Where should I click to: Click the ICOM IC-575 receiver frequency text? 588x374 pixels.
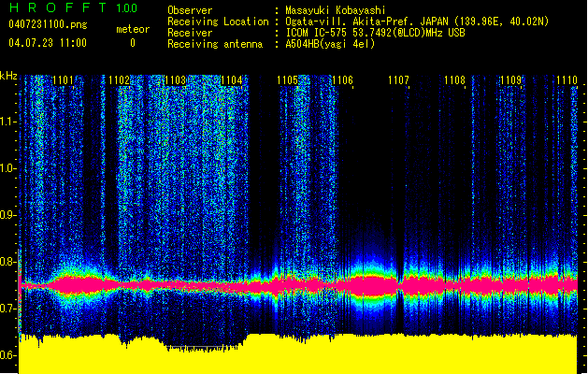[376, 33]
